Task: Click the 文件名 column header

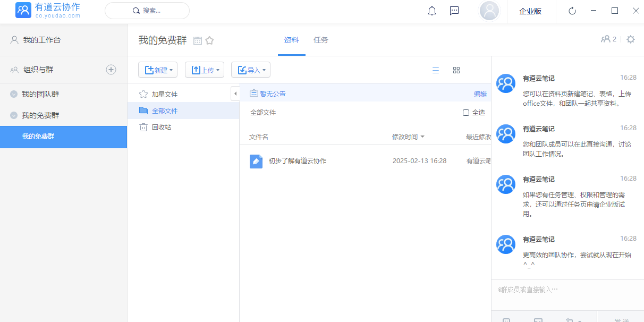Action: pyautogui.click(x=259, y=137)
